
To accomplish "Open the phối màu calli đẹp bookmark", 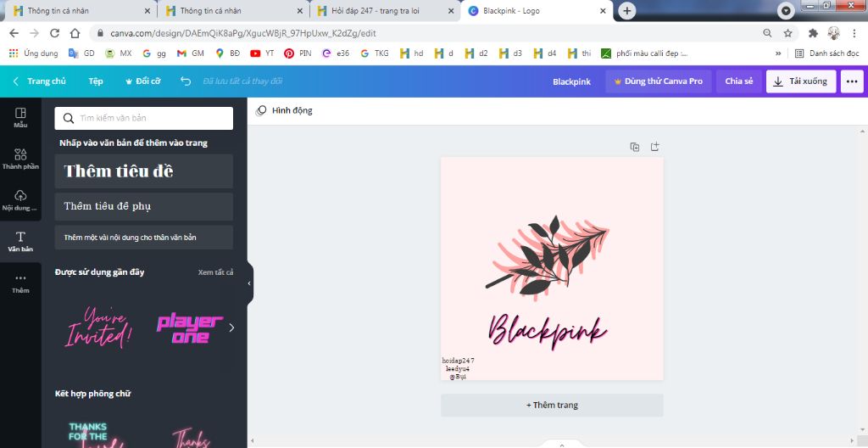I will coord(644,53).
